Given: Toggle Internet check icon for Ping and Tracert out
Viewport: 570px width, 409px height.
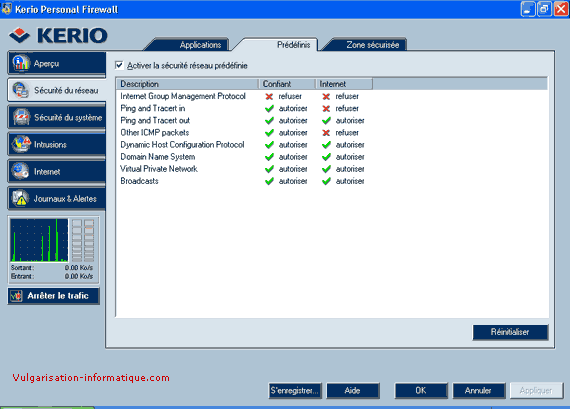Looking at the screenshot, I should point(326,120).
